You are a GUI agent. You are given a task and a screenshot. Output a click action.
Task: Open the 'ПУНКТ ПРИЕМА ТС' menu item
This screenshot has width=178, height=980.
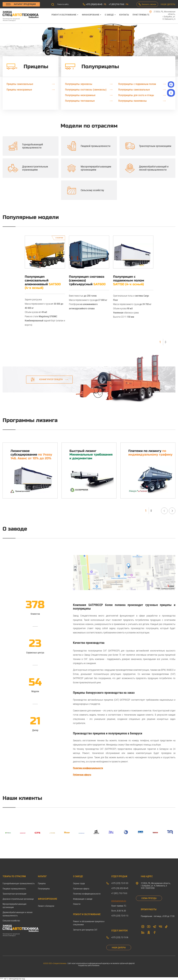141,15
